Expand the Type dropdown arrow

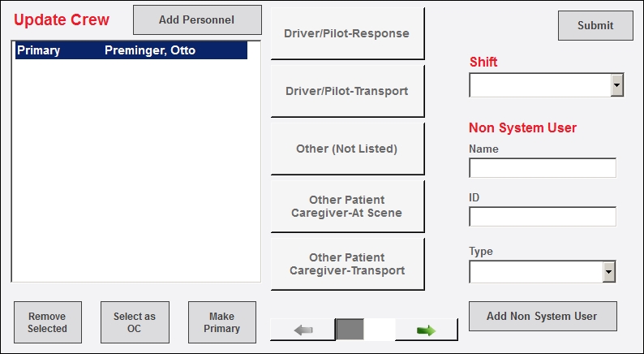[608, 272]
